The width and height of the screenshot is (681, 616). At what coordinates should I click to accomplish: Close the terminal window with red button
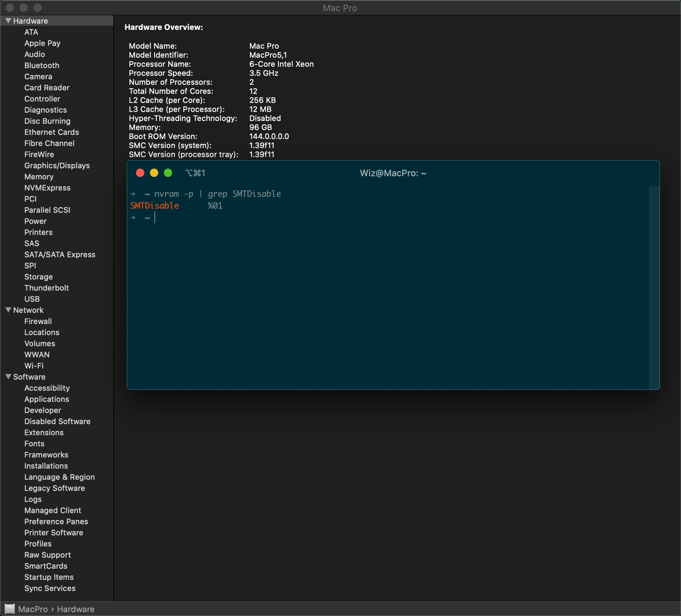point(140,173)
